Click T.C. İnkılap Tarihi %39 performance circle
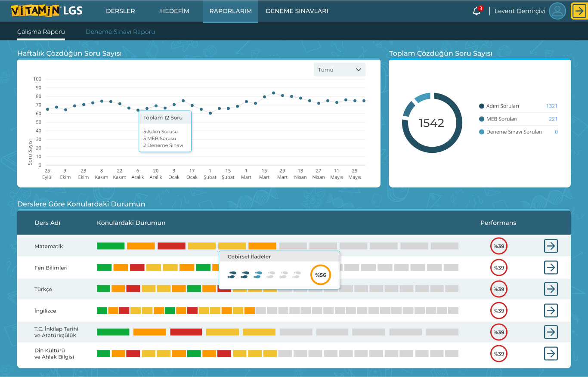588x377 pixels. pos(499,332)
